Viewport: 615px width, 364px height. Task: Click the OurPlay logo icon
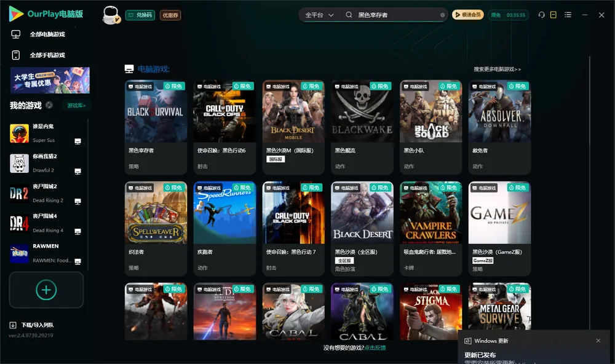(16, 14)
